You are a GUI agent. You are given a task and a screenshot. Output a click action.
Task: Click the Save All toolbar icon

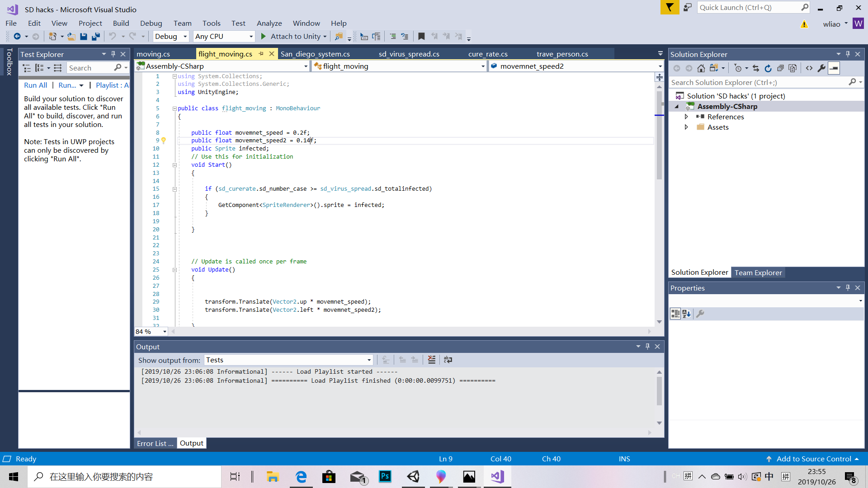(x=96, y=37)
